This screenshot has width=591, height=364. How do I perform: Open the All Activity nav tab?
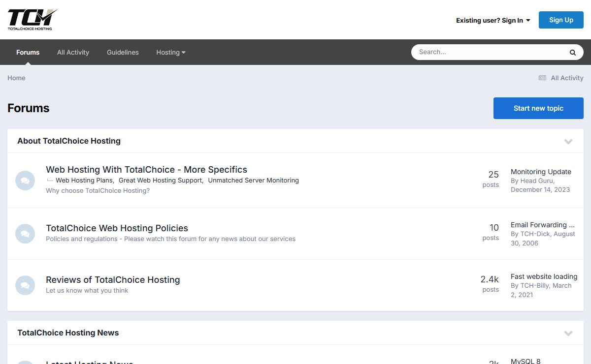73,52
